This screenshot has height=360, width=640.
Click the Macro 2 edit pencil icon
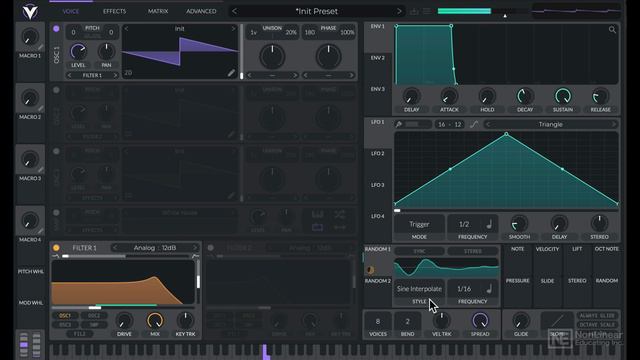(x=40, y=108)
